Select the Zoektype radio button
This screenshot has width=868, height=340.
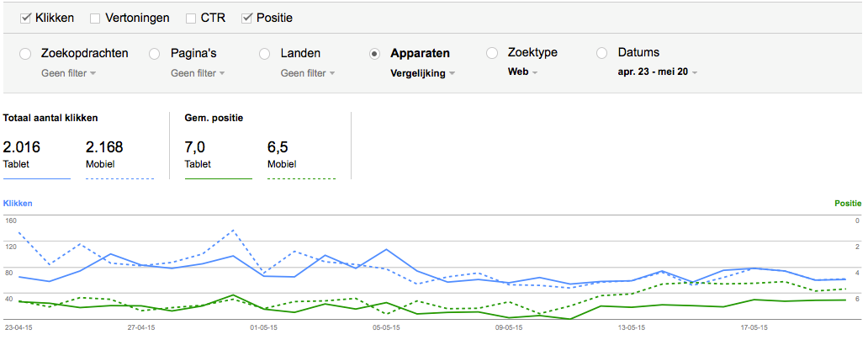click(x=491, y=53)
